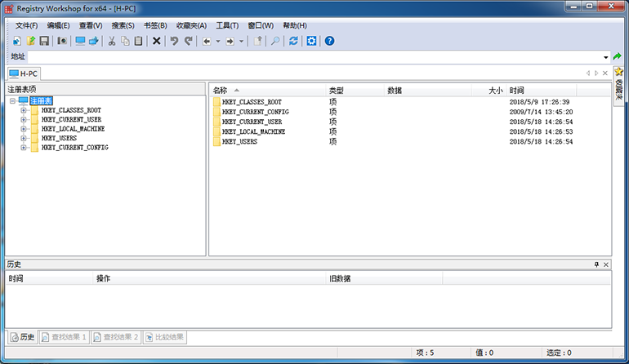
Task: Click the up one level icon
Action: pyautogui.click(x=258, y=41)
